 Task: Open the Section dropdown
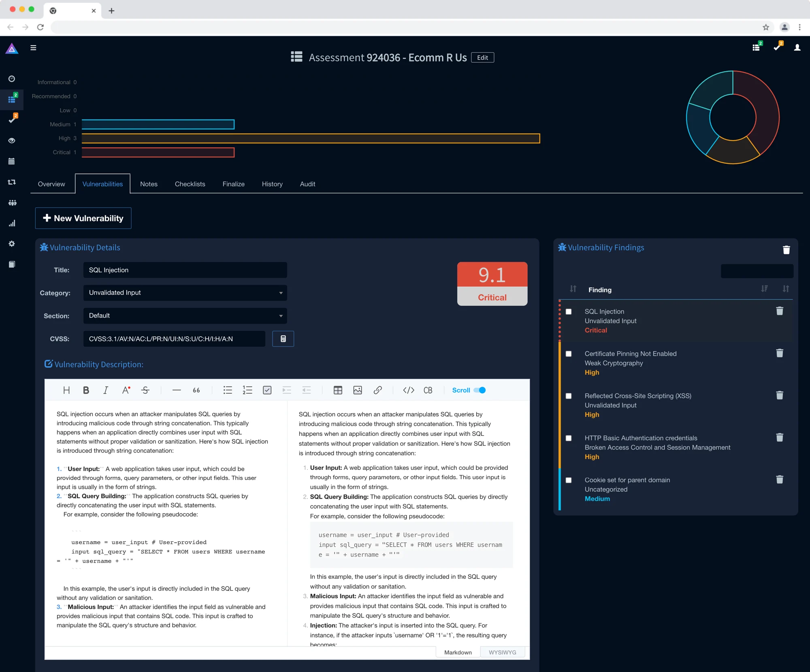pyautogui.click(x=185, y=316)
